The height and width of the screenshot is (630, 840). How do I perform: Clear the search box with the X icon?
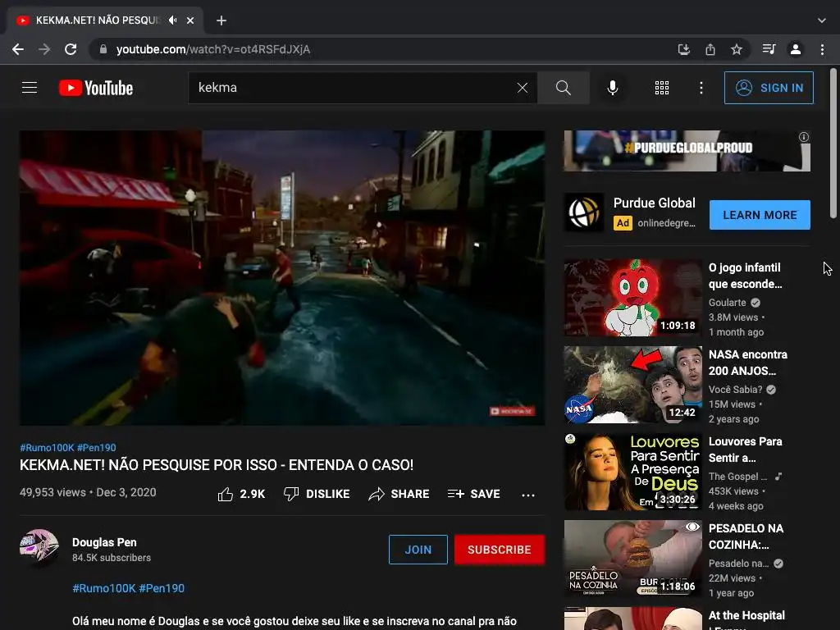pyautogui.click(x=523, y=88)
